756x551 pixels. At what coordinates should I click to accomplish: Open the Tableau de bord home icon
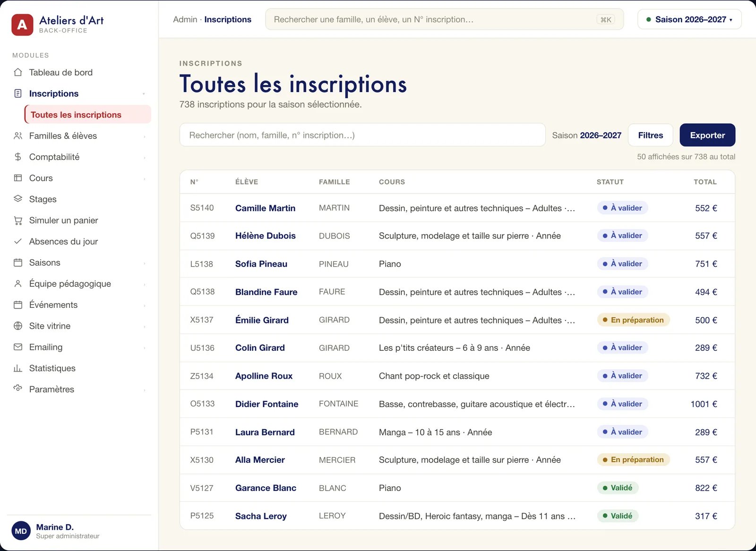[18, 72]
